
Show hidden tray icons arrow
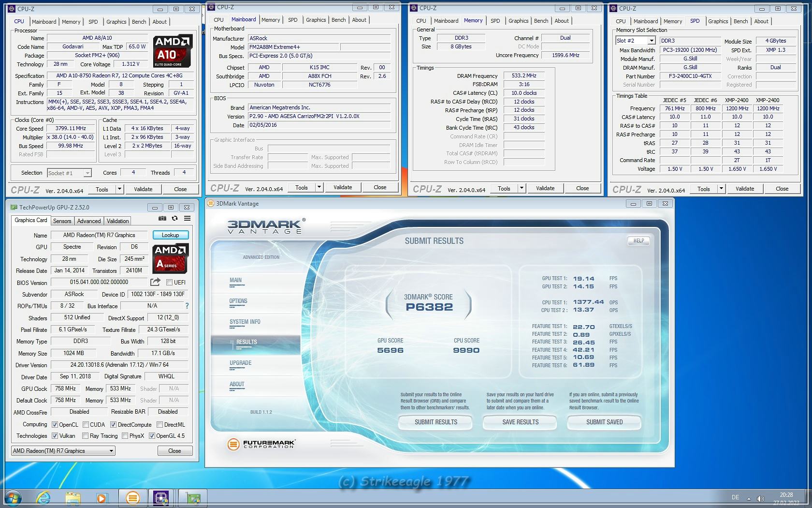[x=749, y=498]
